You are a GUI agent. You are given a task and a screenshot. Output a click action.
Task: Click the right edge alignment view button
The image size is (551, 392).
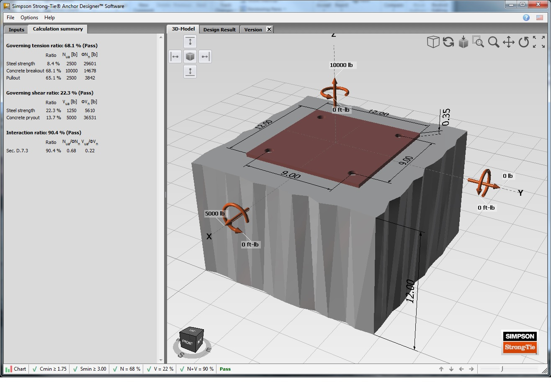pyautogui.click(x=205, y=56)
